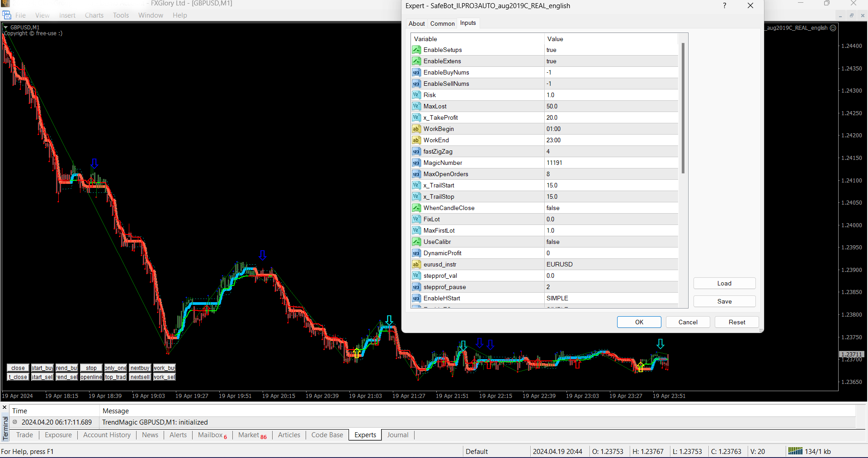Click the smiley expert icon on chart
Image resolution: width=868 pixels, height=458 pixels.
coord(833,28)
